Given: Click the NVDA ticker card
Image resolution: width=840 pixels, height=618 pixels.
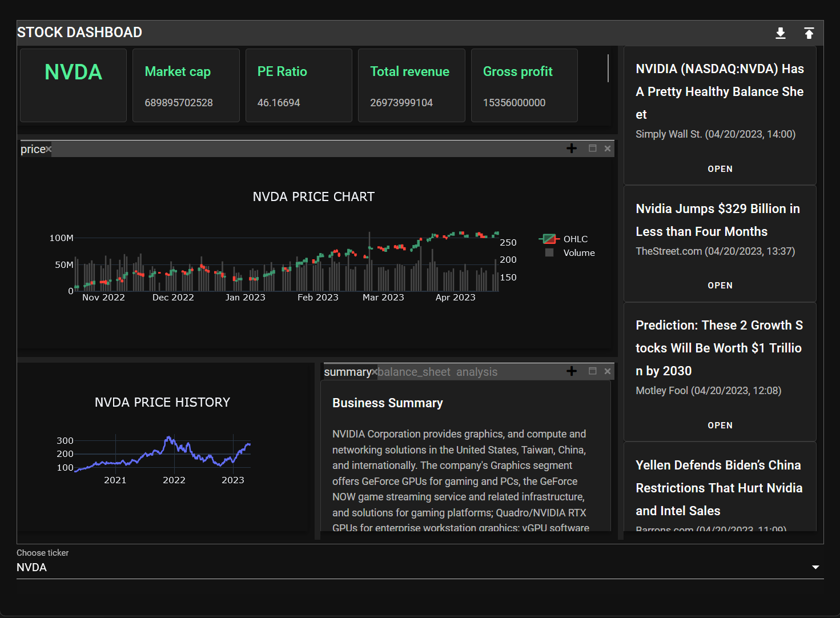Looking at the screenshot, I should (73, 85).
